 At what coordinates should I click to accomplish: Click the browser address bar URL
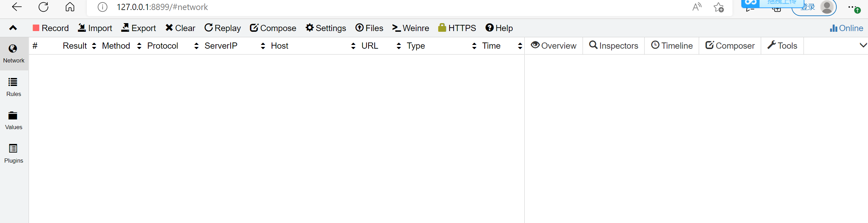point(162,7)
